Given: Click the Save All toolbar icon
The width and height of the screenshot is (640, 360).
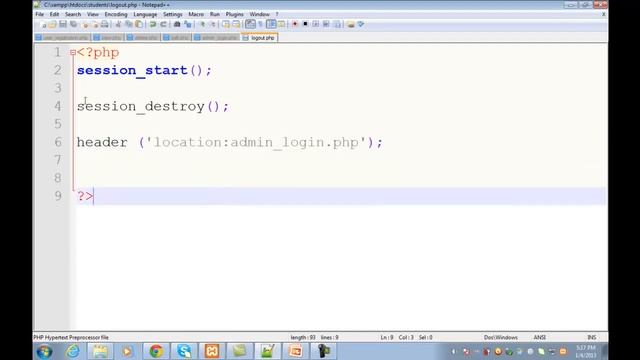Looking at the screenshot, I should (x=73, y=24).
